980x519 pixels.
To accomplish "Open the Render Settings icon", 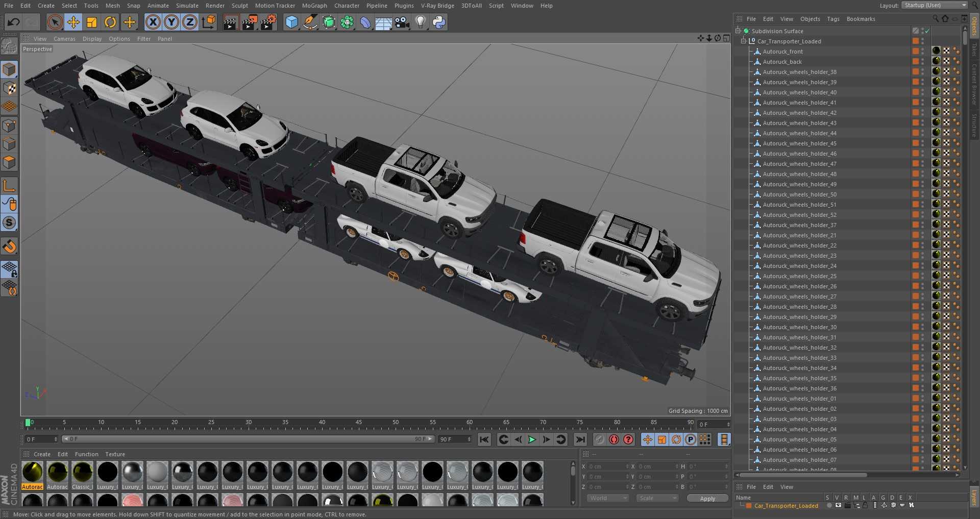I will click(x=268, y=22).
